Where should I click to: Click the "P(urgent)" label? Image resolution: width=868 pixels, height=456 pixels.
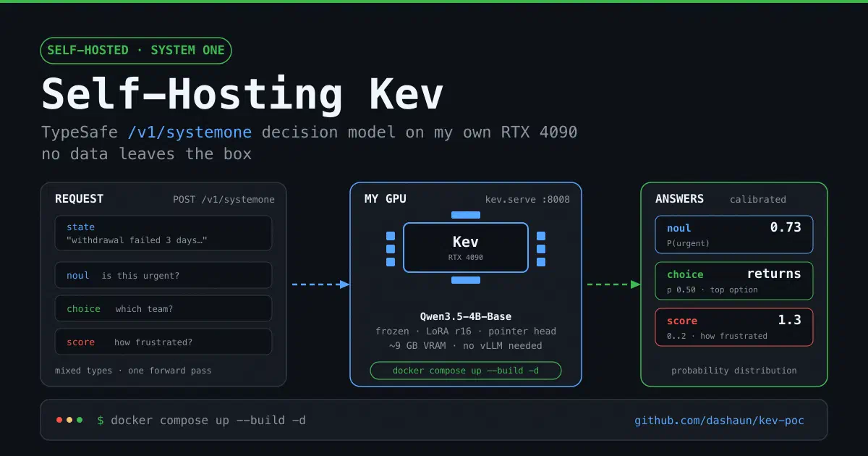click(688, 243)
